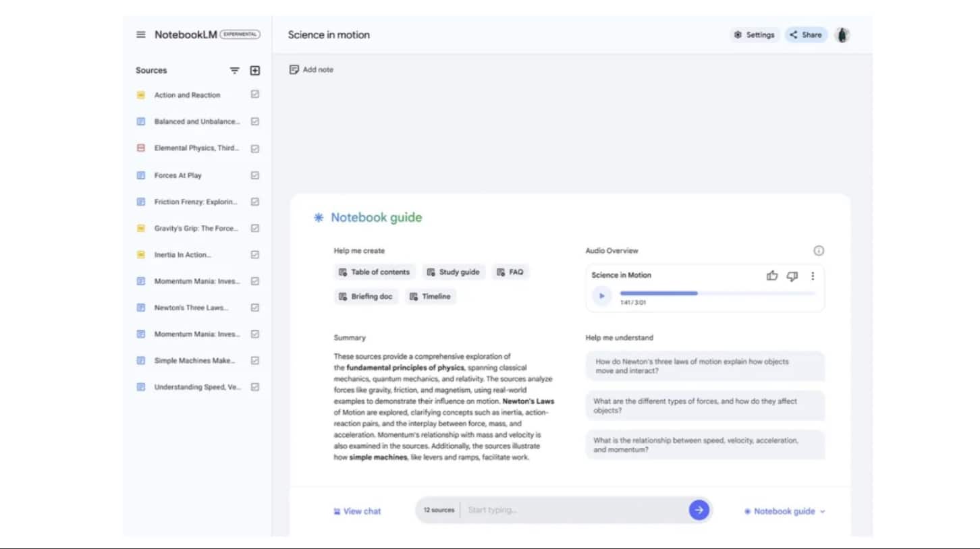980x549 pixels.
Task: Add a new source with the plus icon
Action: click(254, 70)
